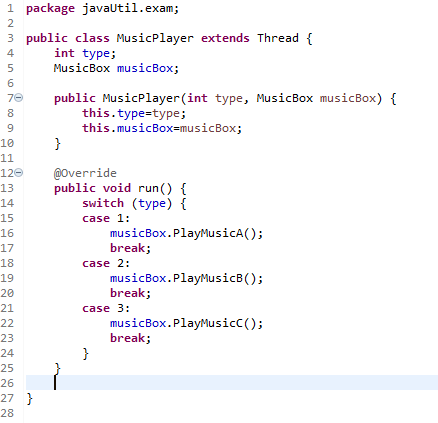The width and height of the screenshot is (438, 423).
Task: Click line number 26 in the gutter
Action: [x=7, y=383]
